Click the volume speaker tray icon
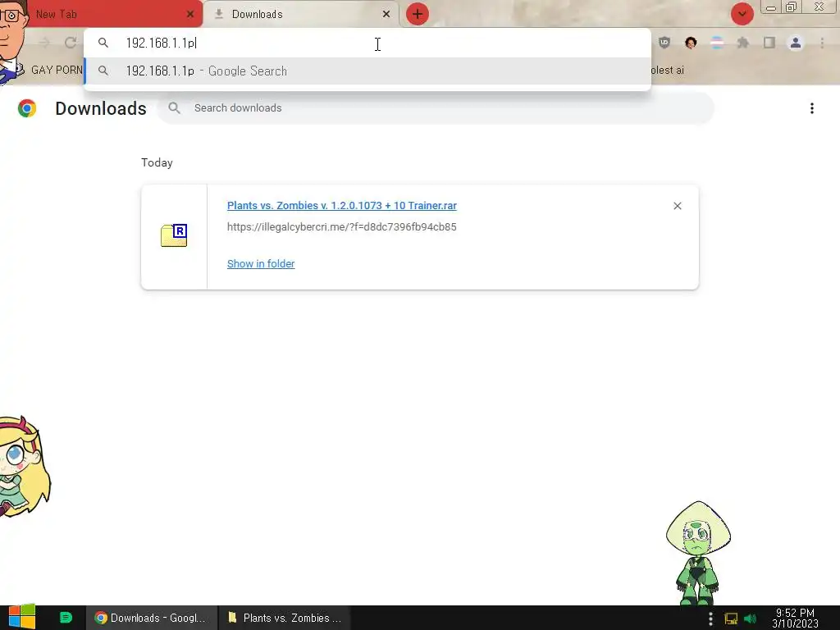 (x=751, y=619)
